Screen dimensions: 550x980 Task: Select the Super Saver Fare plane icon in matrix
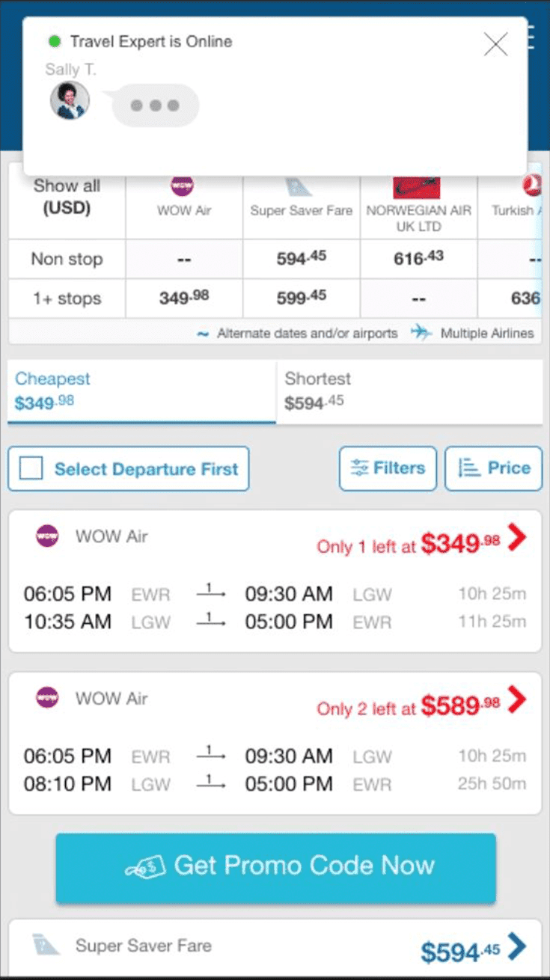coord(299,186)
